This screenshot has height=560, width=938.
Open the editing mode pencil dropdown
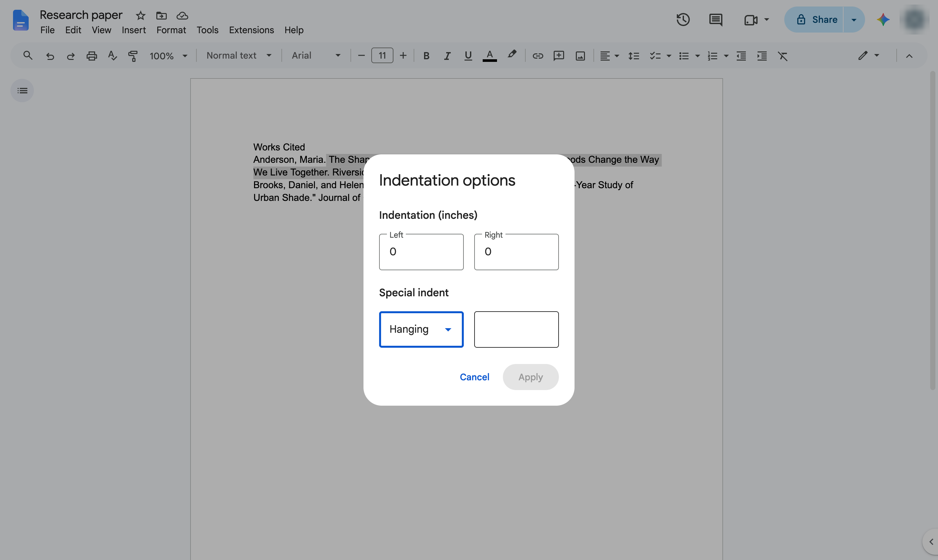point(869,56)
